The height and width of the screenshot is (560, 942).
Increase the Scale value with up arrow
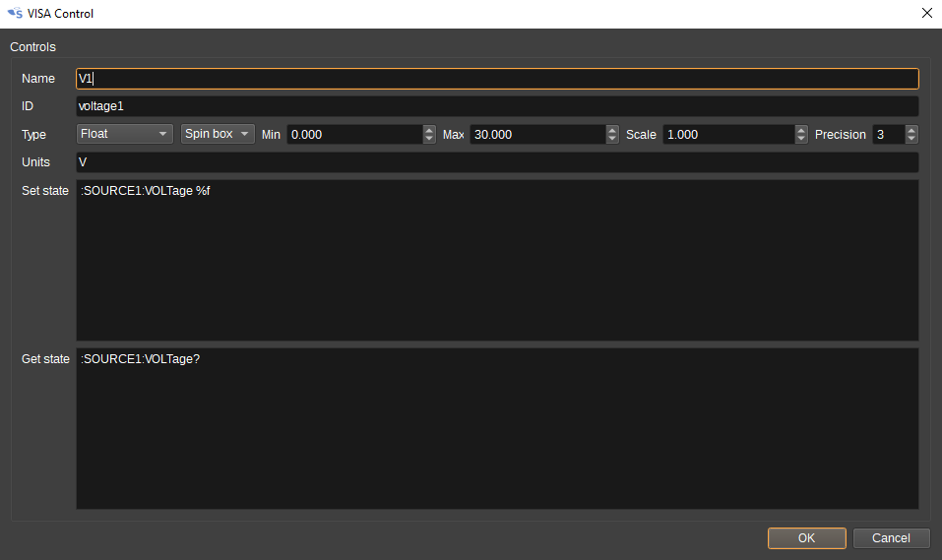[x=801, y=130]
